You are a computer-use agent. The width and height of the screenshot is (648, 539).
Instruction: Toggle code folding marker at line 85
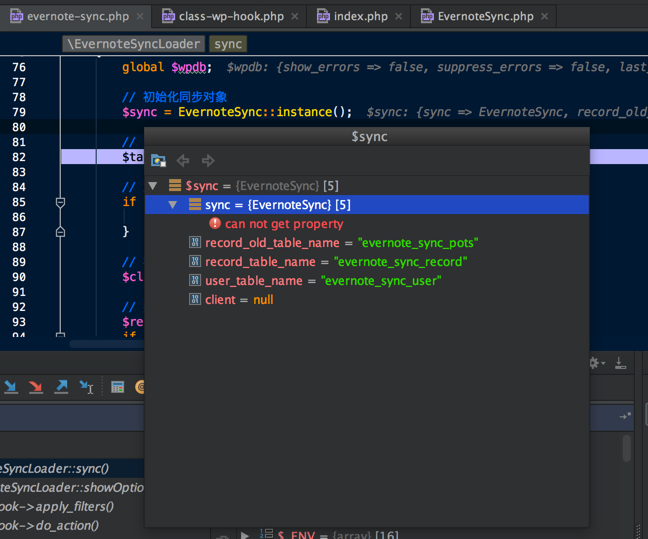pos(60,202)
